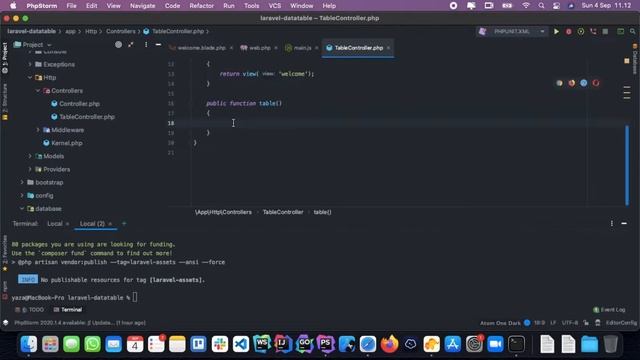Toggle listening for PHP debug connections
This screenshot has width=640, height=360.
point(593,31)
